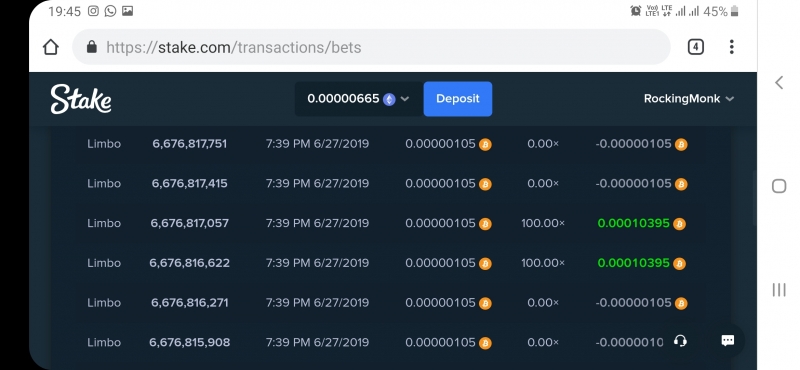The width and height of the screenshot is (800, 370).
Task: Tap the Instagram notification icon in status bar
Action: tap(93, 11)
